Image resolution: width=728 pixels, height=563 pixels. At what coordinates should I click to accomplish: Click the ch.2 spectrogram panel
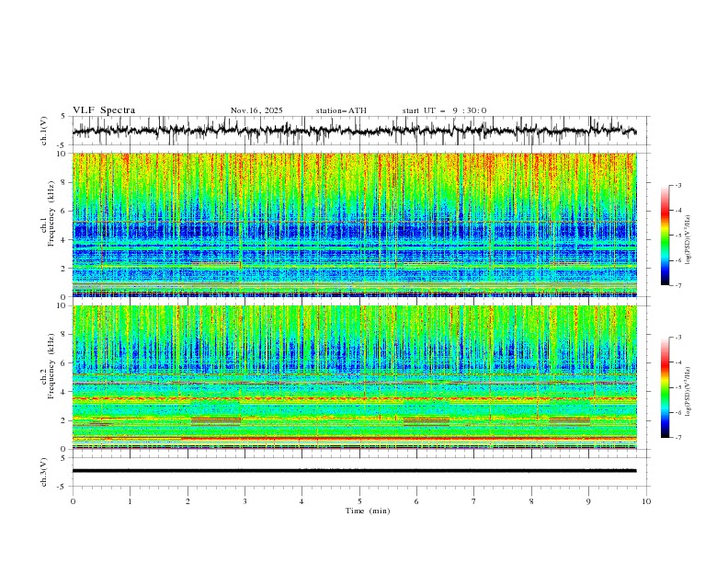pos(355,377)
